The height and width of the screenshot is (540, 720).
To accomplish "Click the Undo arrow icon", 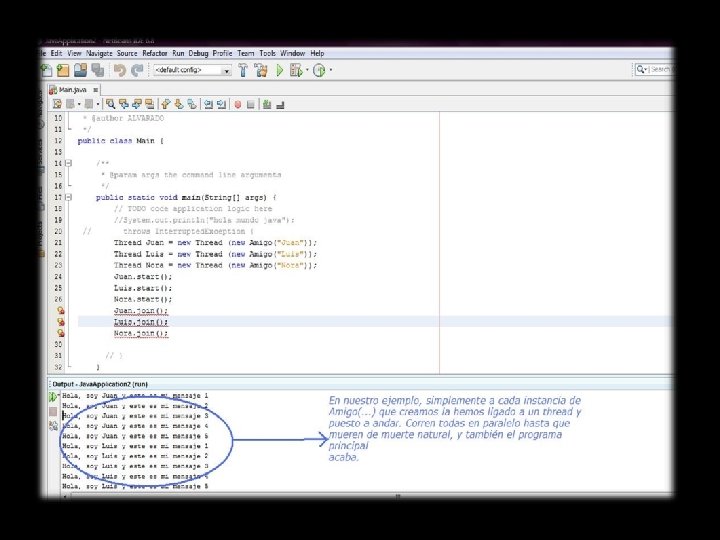I will tap(120, 70).
